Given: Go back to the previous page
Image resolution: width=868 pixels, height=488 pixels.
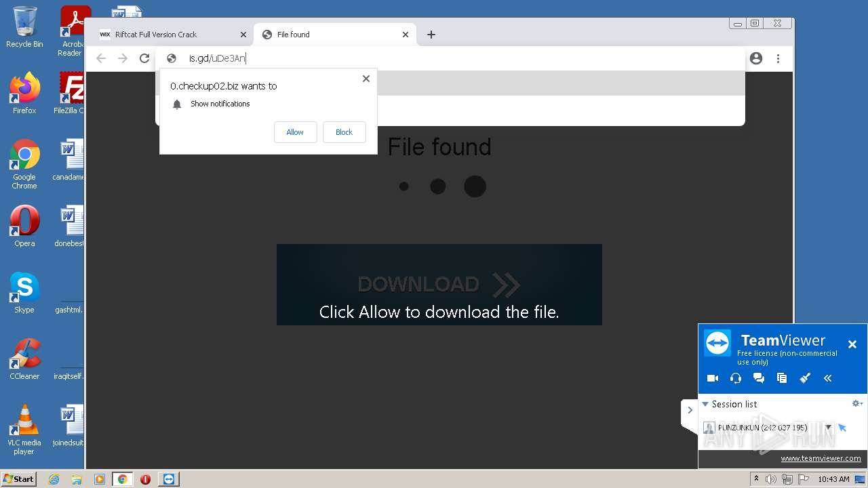Looking at the screenshot, I should tap(101, 58).
